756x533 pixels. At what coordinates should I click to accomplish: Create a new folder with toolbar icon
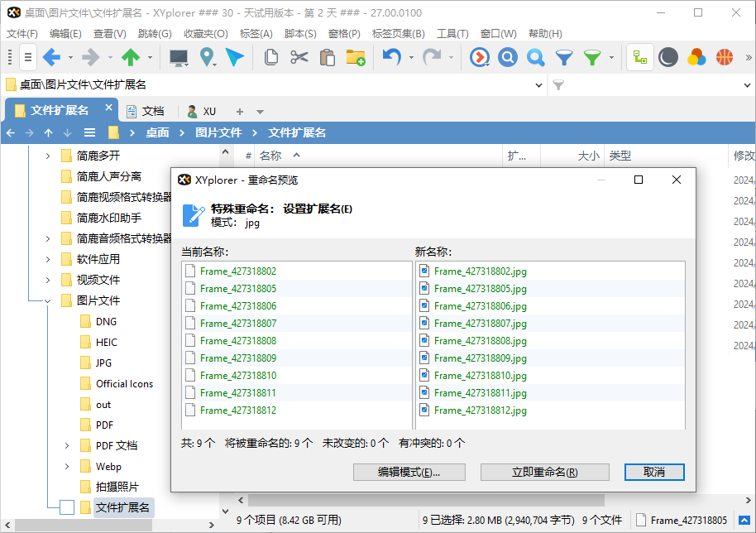(x=356, y=57)
